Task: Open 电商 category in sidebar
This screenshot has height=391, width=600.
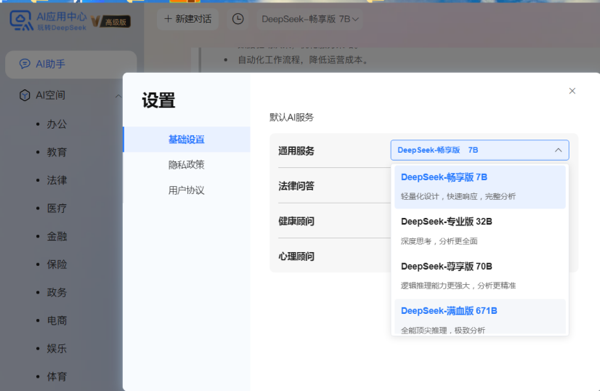Action: coord(57,320)
